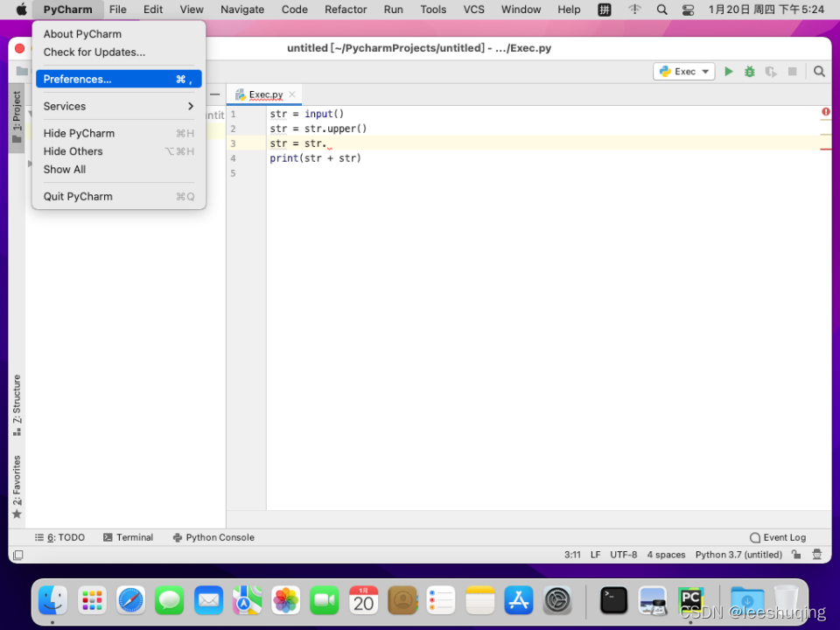Choose Hide PyCharm menu item
The width and height of the screenshot is (840, 630).
tap(118, 133)
